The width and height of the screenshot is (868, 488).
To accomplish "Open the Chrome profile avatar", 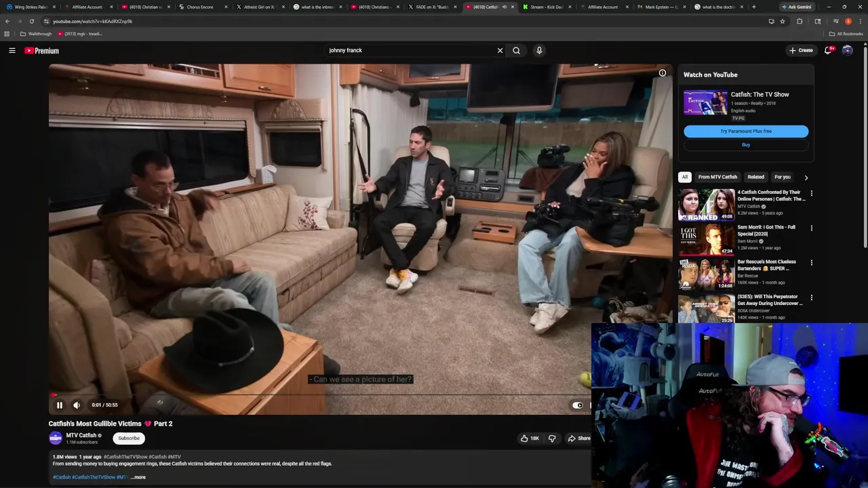I will (848, 21).
